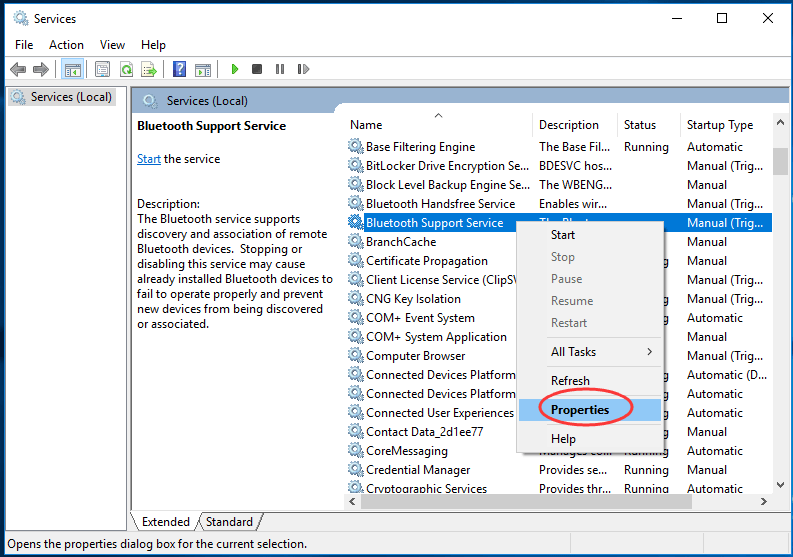Screen dimensions: 793x557
Task: Toggle Show/Hide Console Tree toolbar icon
Action: [72, 69]
